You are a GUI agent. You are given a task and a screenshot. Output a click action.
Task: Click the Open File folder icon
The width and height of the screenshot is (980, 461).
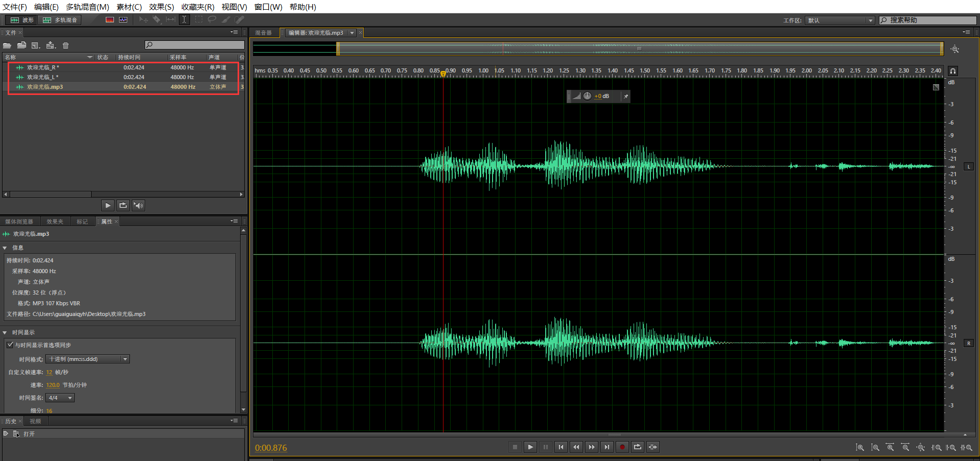[x=7, y=45]
